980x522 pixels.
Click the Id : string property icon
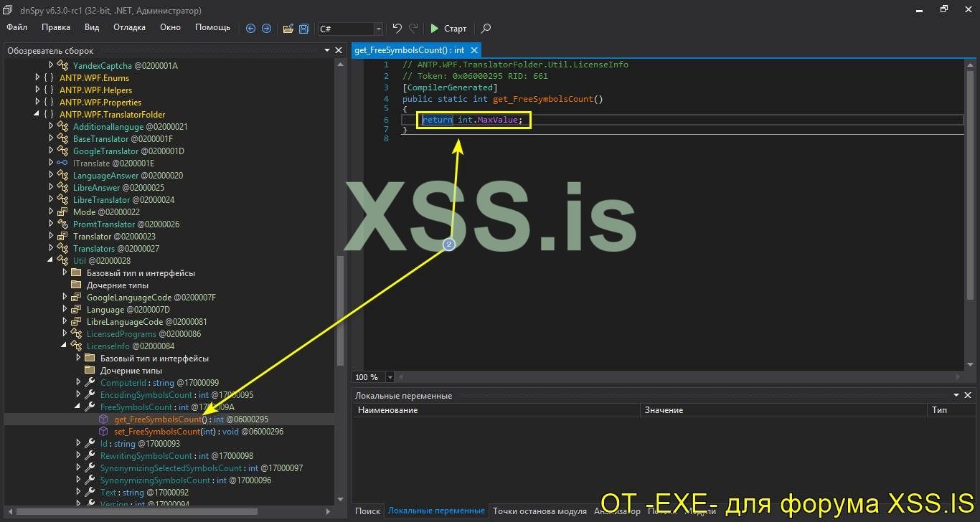[x=90, y=444]
